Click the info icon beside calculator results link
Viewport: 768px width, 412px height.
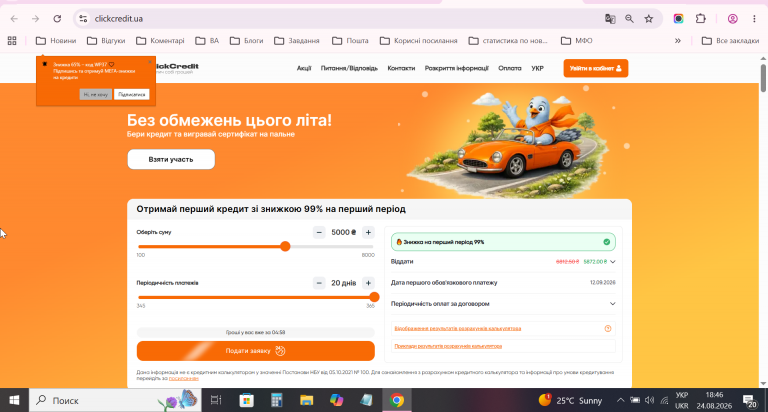pyautogui.click(x=608, y=329)
